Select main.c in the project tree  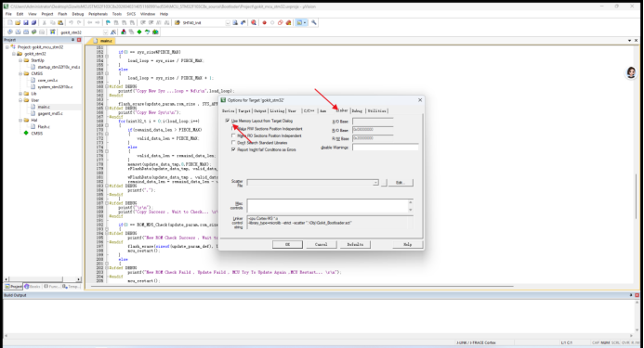[x=44, y=107]
